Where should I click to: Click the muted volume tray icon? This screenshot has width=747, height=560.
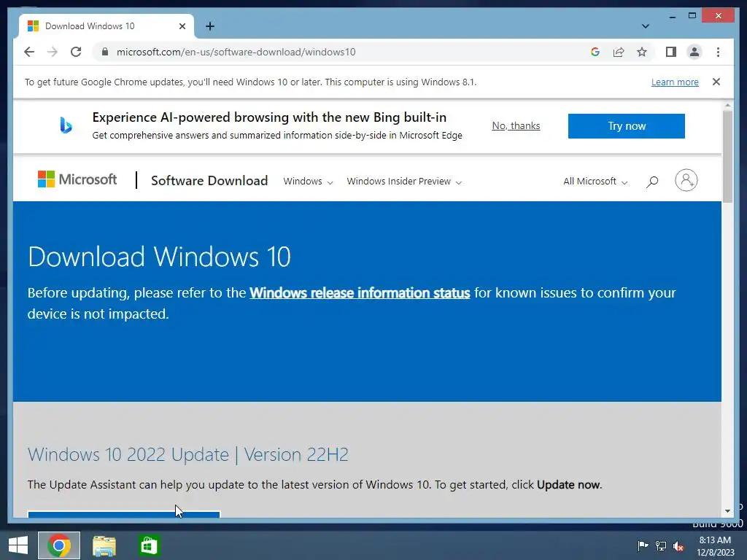(678, 545)
